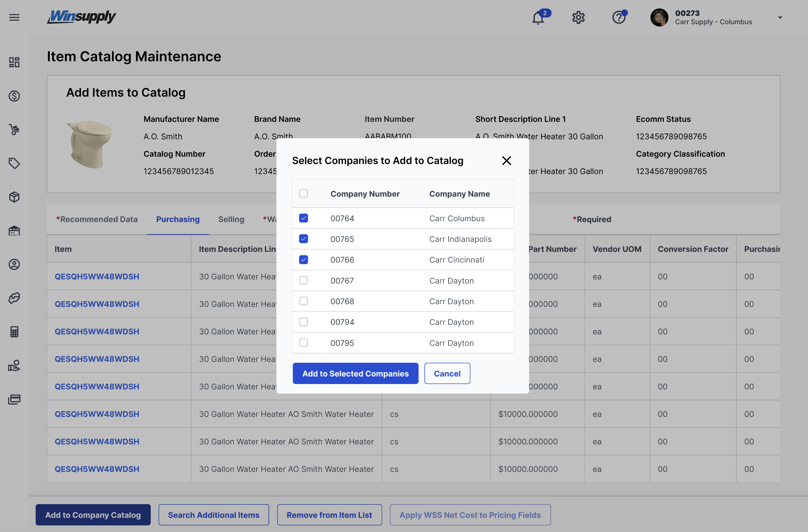Viewport: 808px width, 532px height.
Task: Close the Select Companies dialog
Action: point(506,161)
